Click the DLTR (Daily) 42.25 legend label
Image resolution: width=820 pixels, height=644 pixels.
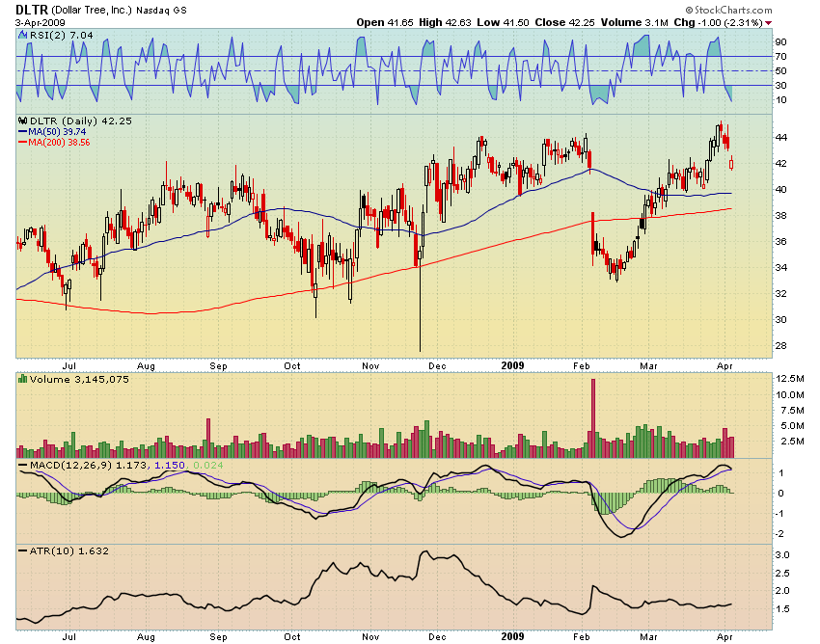[x=81, y=121]
